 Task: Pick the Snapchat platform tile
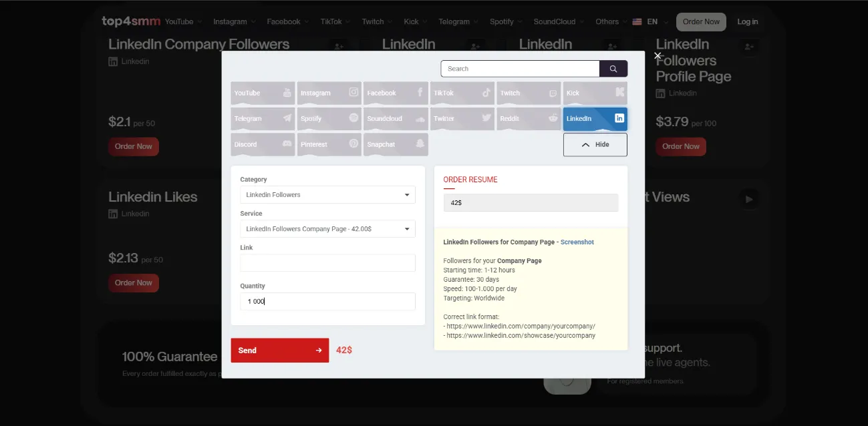[396, 144]
